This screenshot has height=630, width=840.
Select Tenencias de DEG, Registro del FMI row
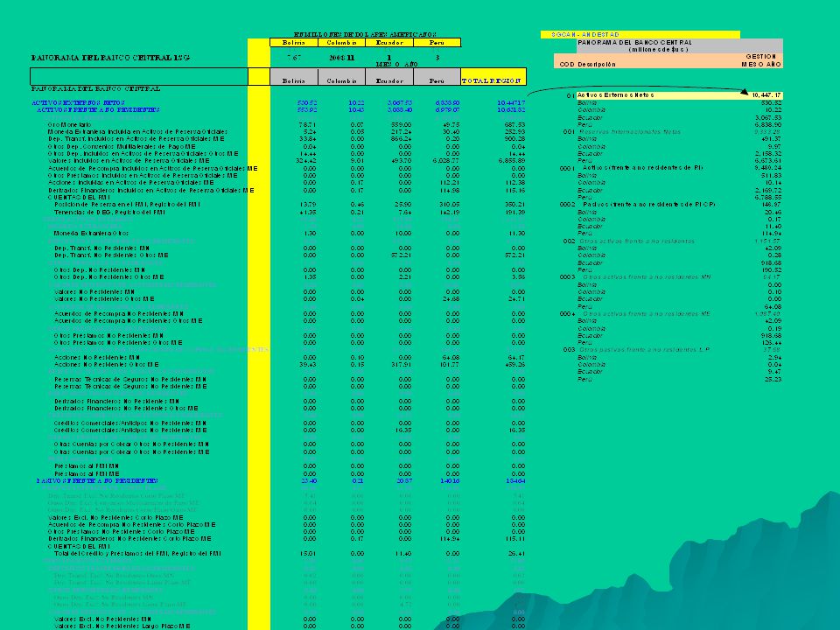coord(110,212)
